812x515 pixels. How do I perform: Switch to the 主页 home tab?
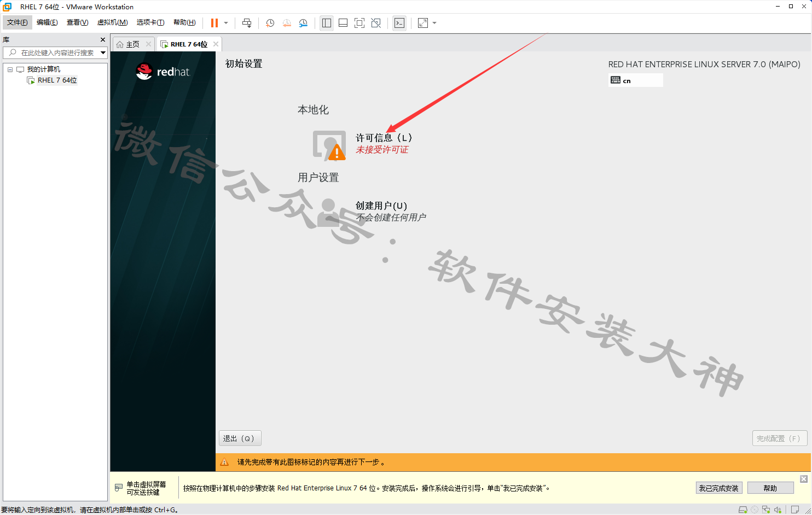pyautogui.click(x=132, y=44)
